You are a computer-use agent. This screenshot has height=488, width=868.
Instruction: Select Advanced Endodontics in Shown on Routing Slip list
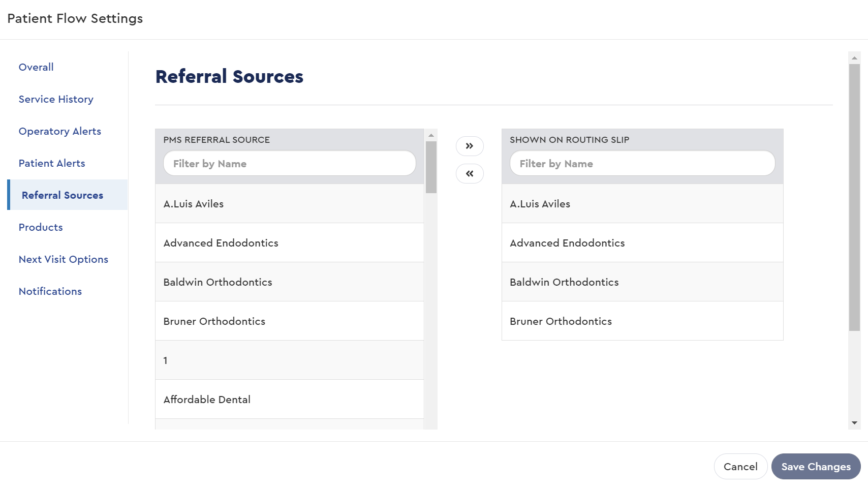coord(642,242)
